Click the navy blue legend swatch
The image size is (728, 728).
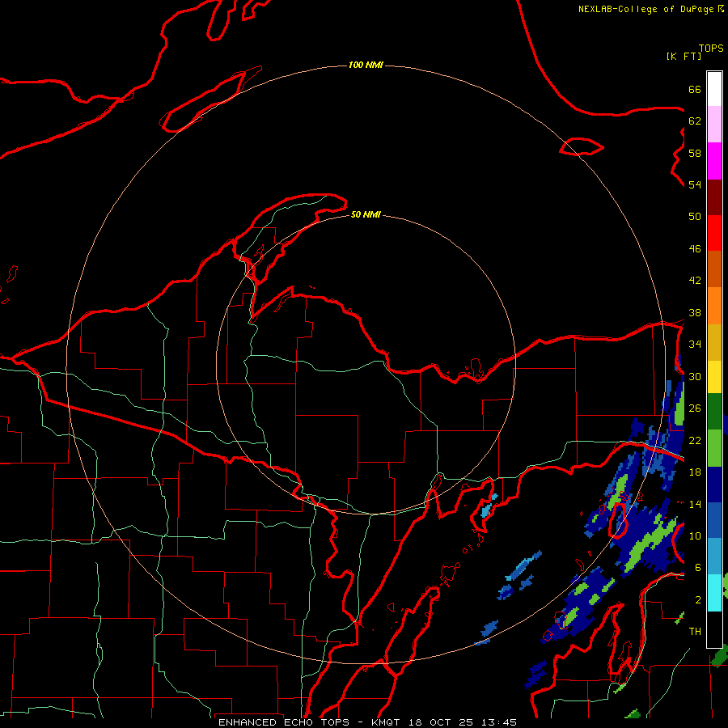pos(714,485)
